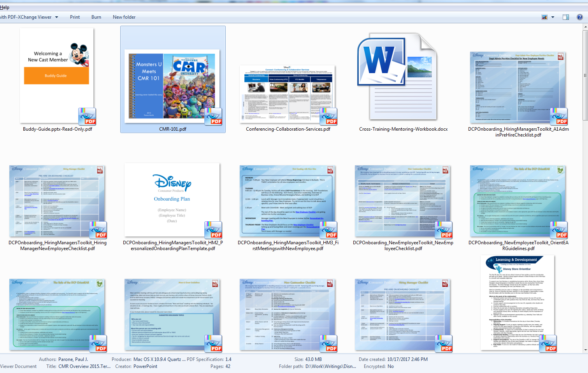Click Cross-Training-Mentoring-Workbook.docx file name
This screenshot has width=588, height=373.
tap(403, 129)
